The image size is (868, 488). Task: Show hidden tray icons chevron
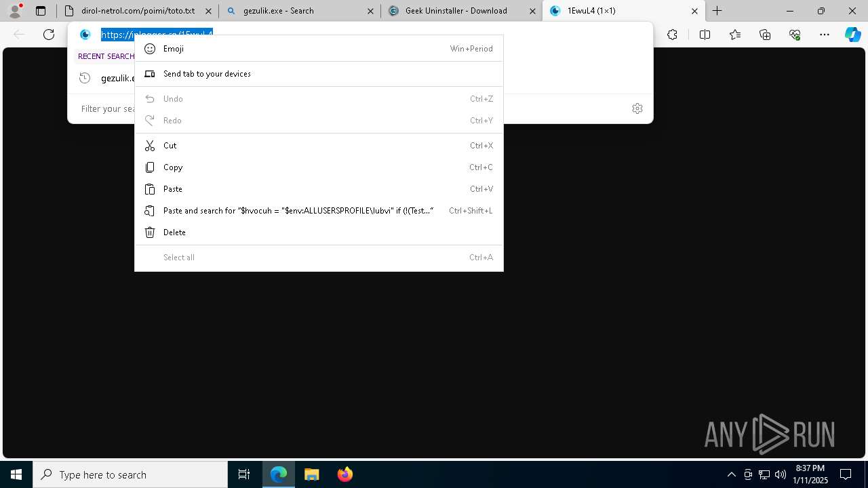click(x=731, y=474)
